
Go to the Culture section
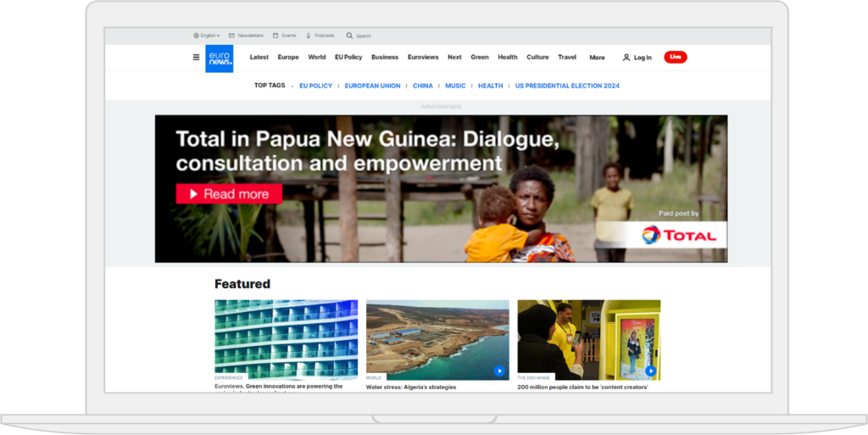point(537,57)
